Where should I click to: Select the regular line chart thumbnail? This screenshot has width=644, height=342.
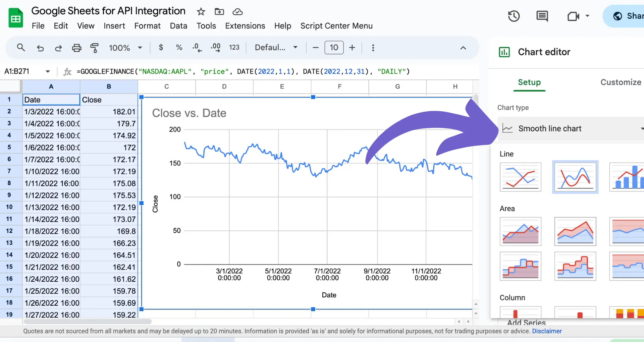click(x=520, y=177)
